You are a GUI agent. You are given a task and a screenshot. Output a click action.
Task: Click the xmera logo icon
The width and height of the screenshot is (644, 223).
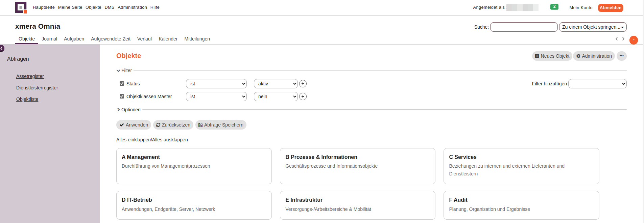click(x=21, y=7)
